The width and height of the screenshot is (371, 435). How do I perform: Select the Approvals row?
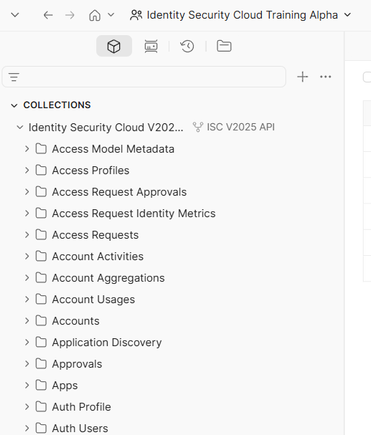172,364
